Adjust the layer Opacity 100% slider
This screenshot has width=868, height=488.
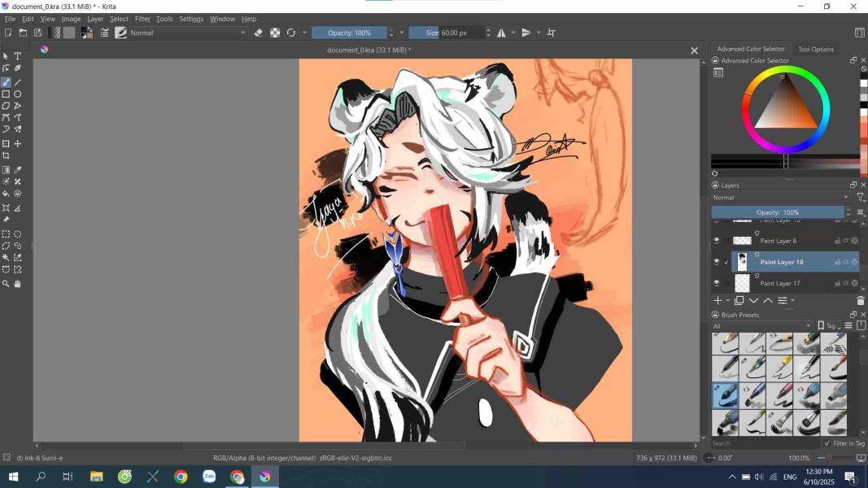pyautogui.click(x=778, y=212)
